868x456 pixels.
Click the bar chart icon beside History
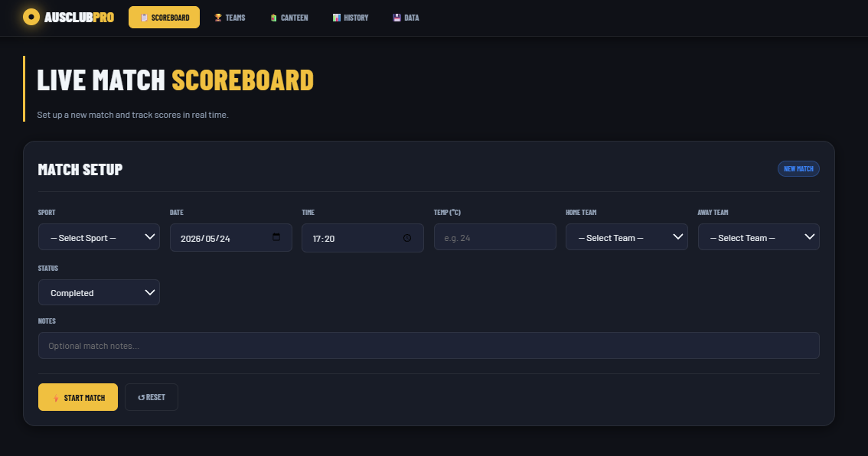pyautogui.click(x=337, y=18)
